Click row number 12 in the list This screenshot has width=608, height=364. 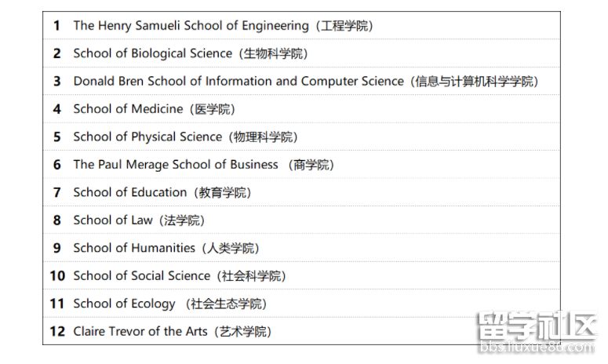(57, 331)
